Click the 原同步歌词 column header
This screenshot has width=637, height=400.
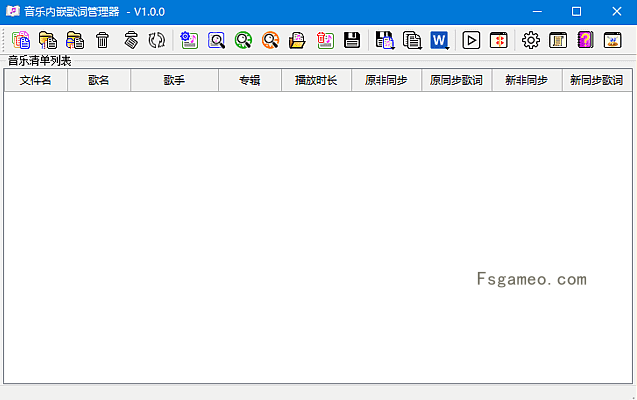coord(457,80)
